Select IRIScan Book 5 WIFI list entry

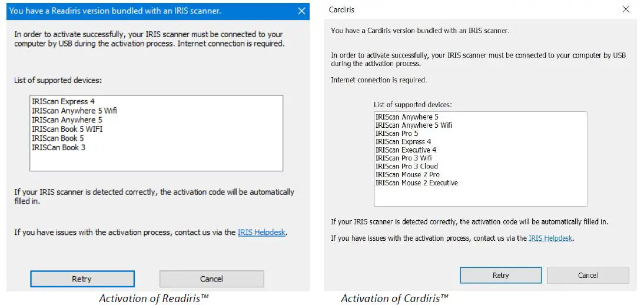tap(67, 129)
